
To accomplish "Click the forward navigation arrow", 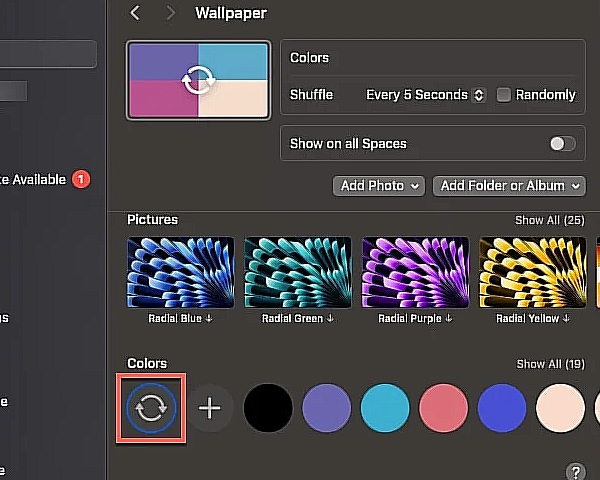I will [170, 13].
